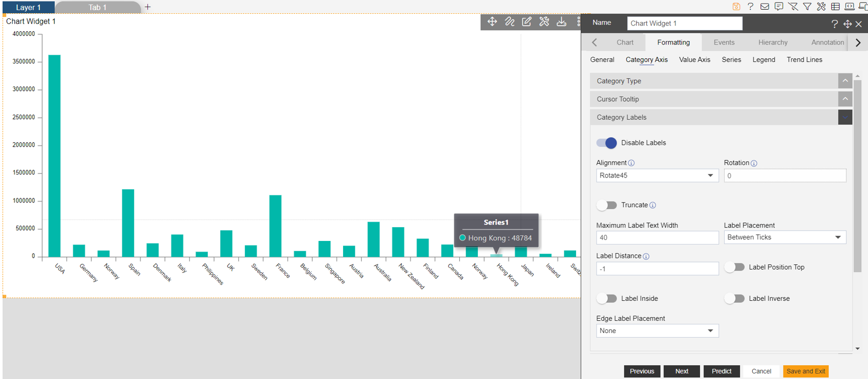Open the comments speech bubble icon
Screen dimensions: 868x379
click(x=779, y=7)
